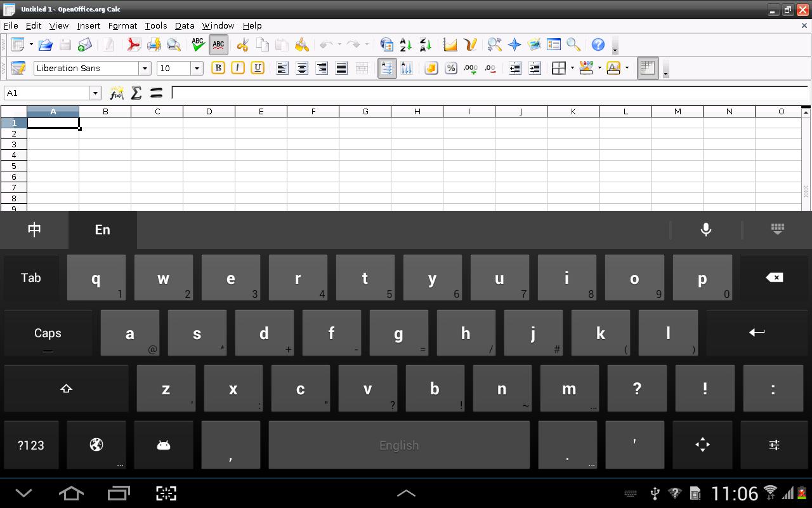Click the Sum sigma icon

(x=136, y=93)
